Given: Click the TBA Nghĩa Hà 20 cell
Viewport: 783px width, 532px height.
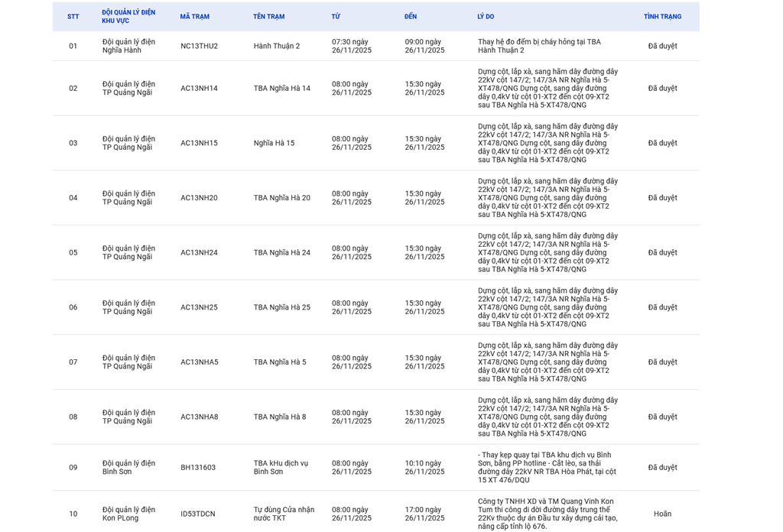Looking at the screenshot, I should click(x=281, y=198).
